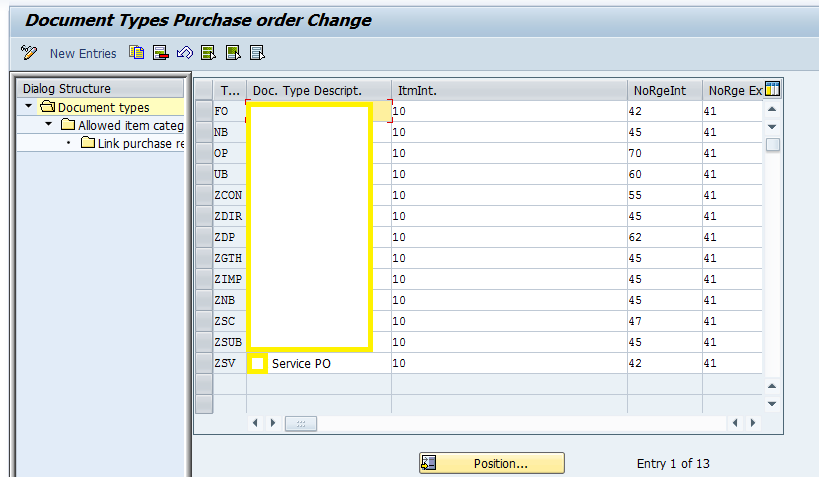Click the Copy As toolbar icon
819x477 pixels.
pyautogui.click(x=136, y=53)
